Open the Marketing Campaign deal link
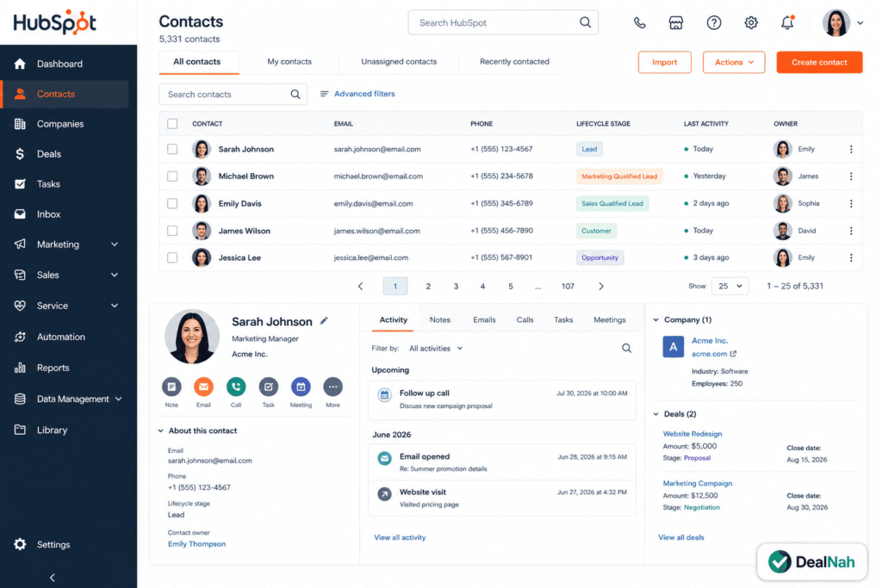Viewport: 882px width, 588px height. tap(697, 484)
